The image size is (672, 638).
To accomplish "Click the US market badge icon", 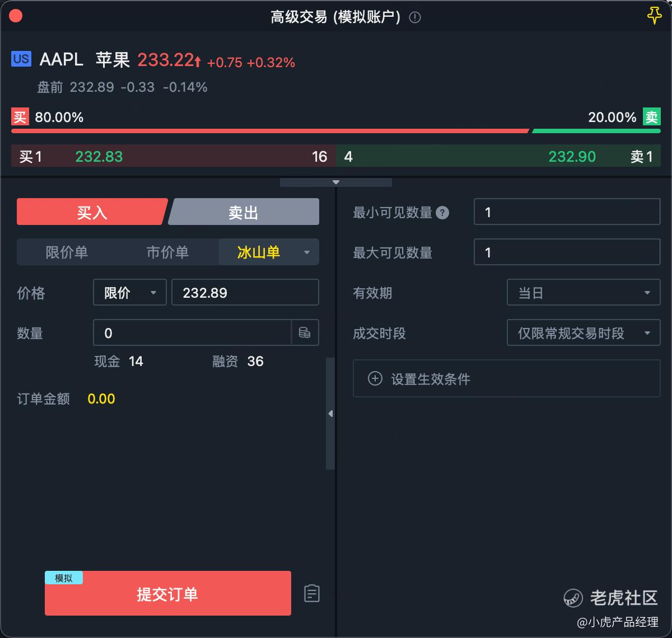I will point(21,59).
